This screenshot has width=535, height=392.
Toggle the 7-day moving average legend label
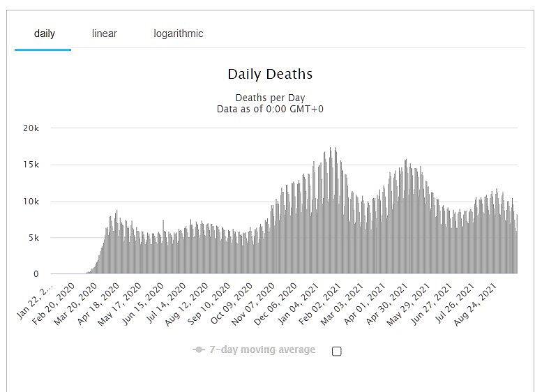point(262,349)
